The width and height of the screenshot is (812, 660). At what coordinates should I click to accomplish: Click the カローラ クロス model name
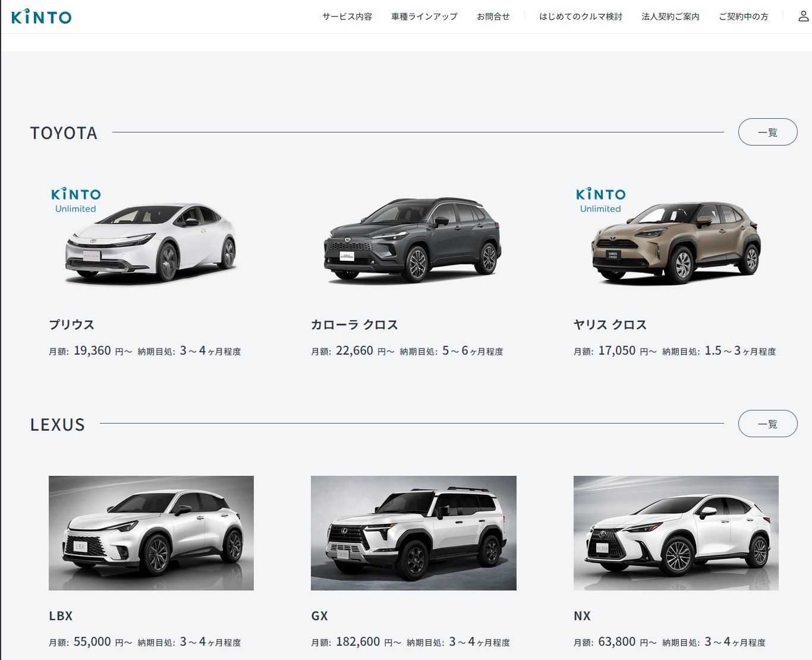(354, 324)
